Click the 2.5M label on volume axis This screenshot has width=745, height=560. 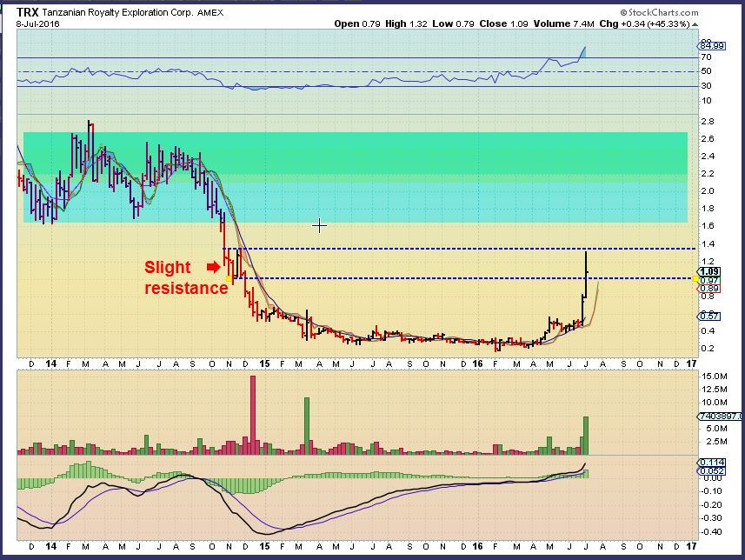click(x=716, y=441)
